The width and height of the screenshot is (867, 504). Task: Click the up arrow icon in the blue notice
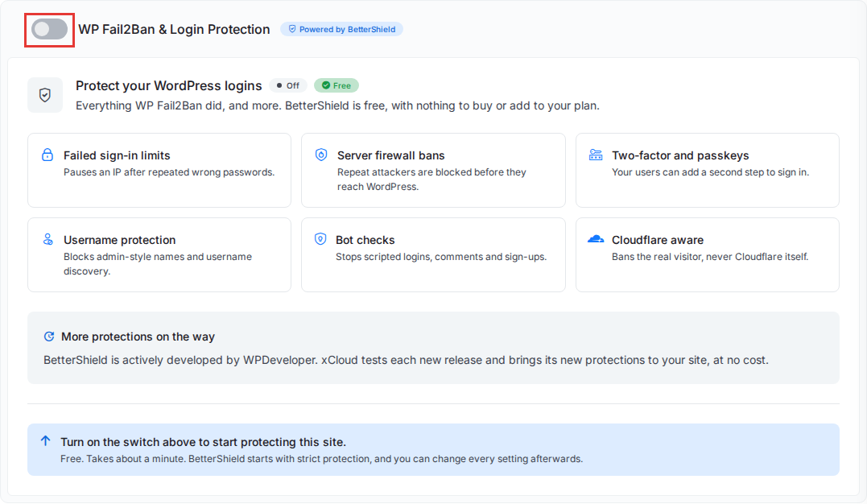(45, 441)
